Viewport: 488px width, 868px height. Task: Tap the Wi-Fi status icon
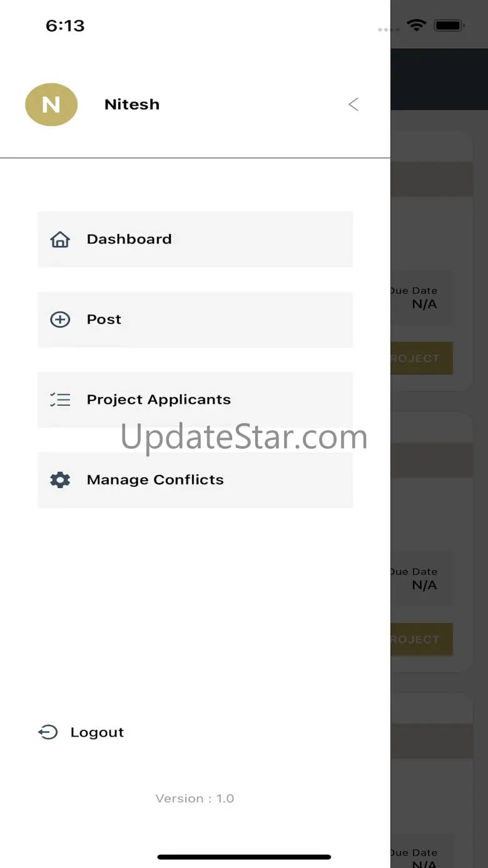click(x=416, y=26)
